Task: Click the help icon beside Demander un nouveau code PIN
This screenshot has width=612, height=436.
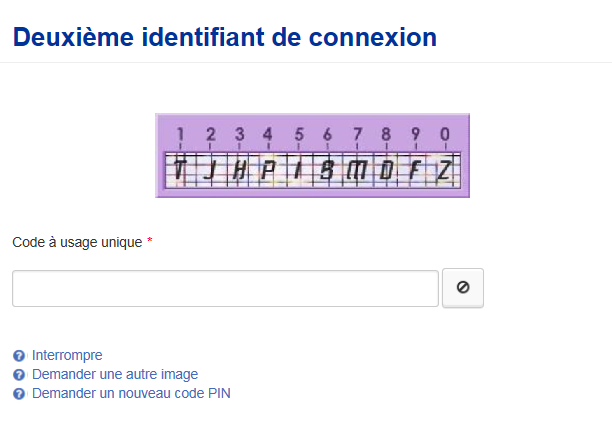Action: point(19,394)
